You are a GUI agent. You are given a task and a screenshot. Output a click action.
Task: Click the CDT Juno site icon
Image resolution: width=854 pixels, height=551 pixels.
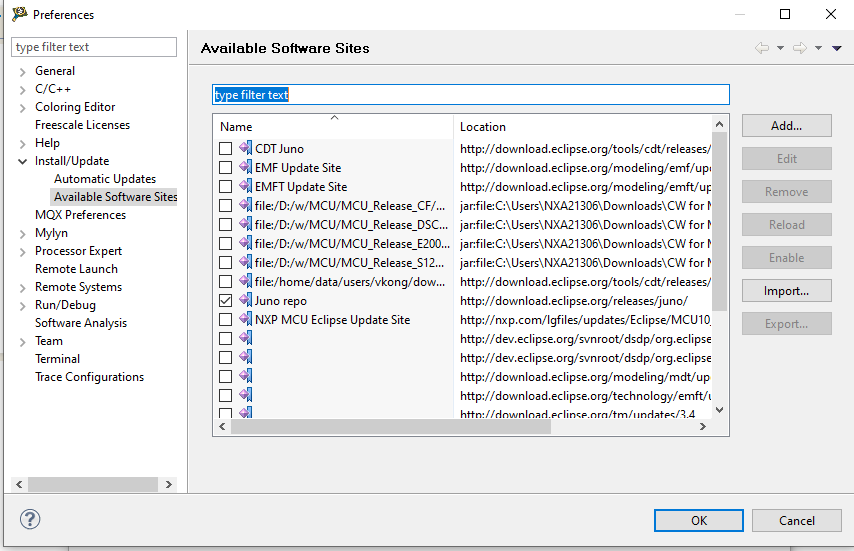[x=245, y=149]
